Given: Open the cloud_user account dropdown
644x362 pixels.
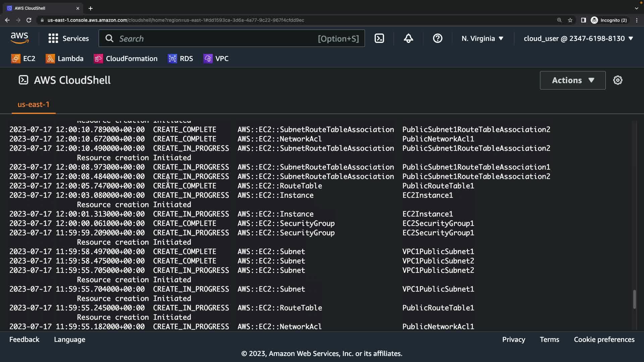Looking at the screenshot, I should tap(578, 38).
